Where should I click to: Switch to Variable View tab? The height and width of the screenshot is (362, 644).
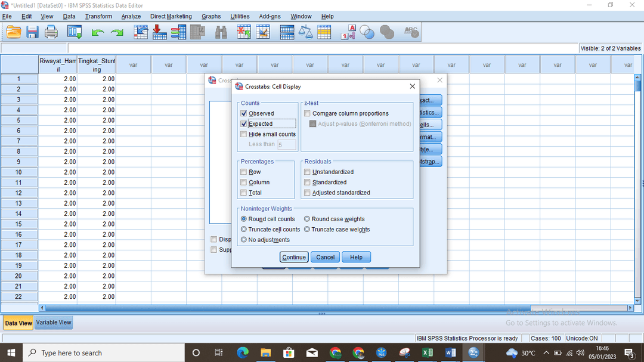(54, 323)
